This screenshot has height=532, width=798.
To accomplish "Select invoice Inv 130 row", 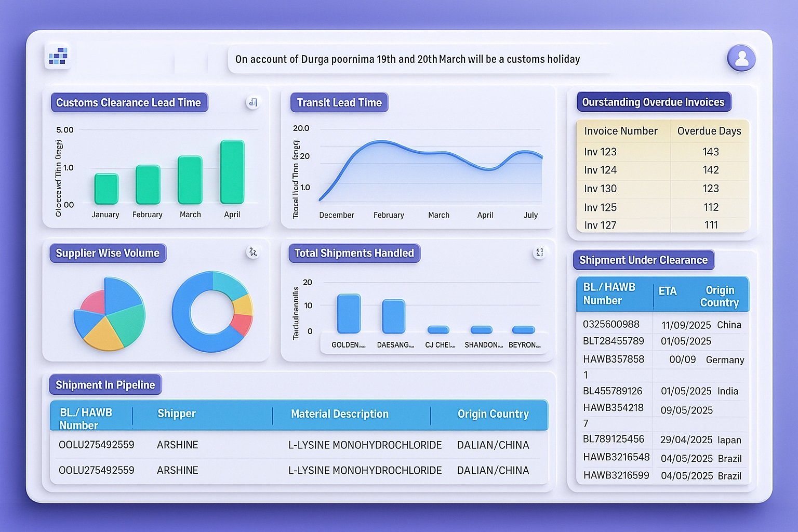I will pos(662,189).
